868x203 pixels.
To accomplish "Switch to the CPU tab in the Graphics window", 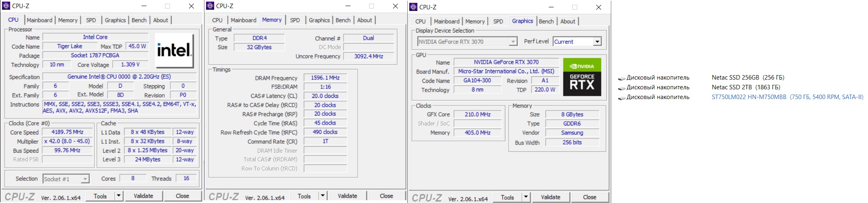I will [421, 21].
